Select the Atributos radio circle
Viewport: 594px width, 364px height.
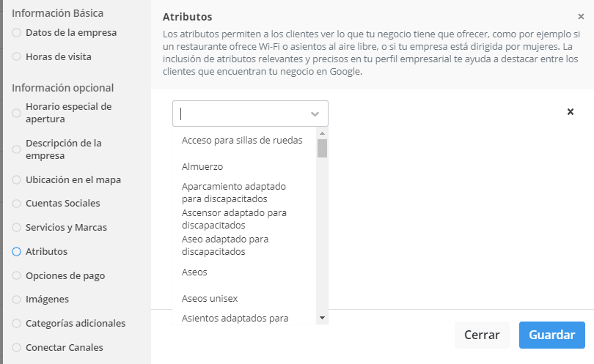tap(17, 251)
